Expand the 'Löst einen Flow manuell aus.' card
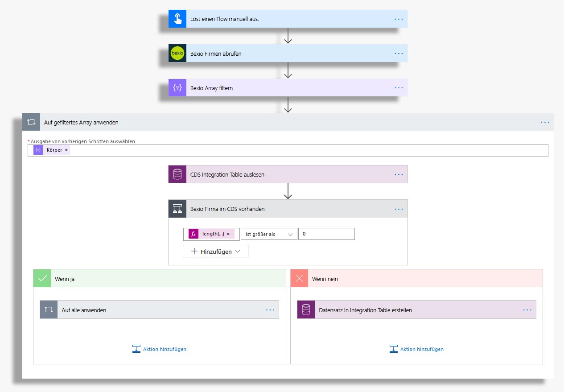Screen dimensions: 564x392 point(288,19)
